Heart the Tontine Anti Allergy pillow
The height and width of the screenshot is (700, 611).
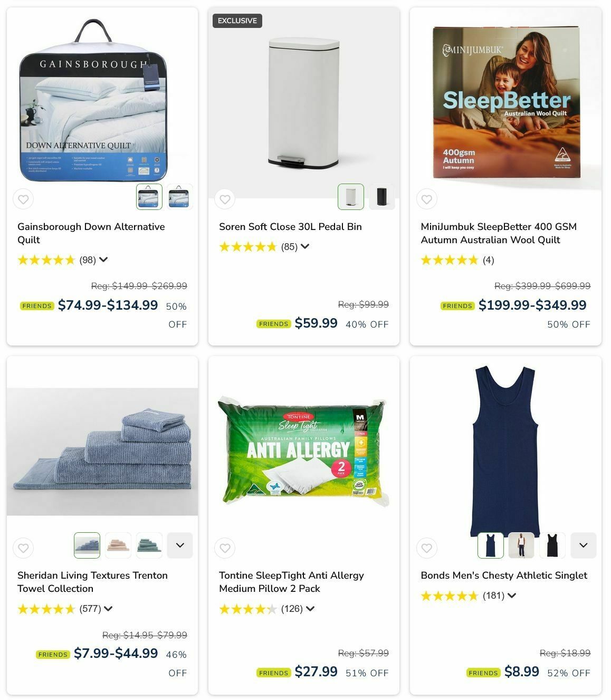(x=225, y=548)
